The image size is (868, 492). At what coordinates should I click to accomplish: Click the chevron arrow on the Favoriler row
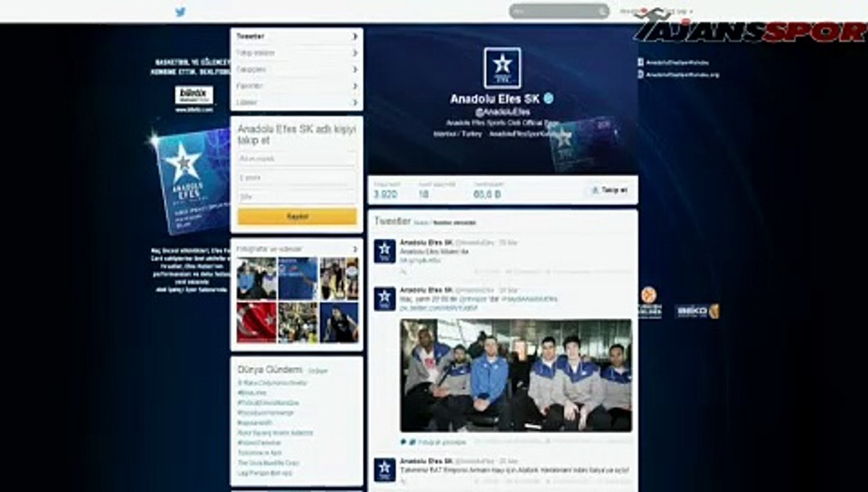click(x=355, y=86)
